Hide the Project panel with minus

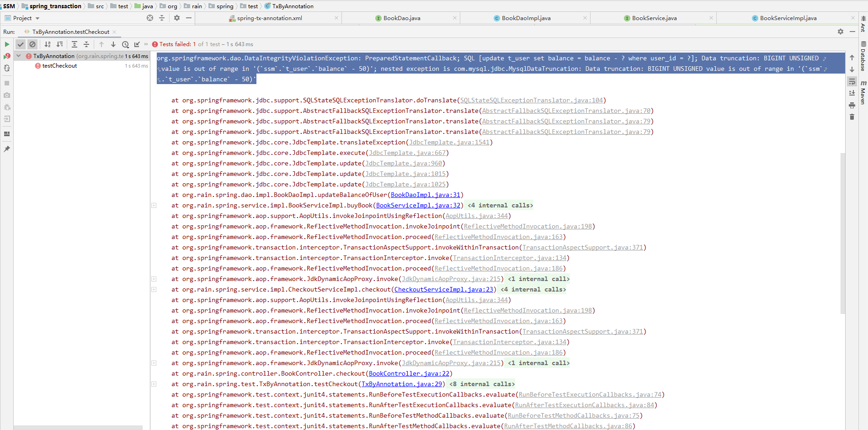[188, 18]
